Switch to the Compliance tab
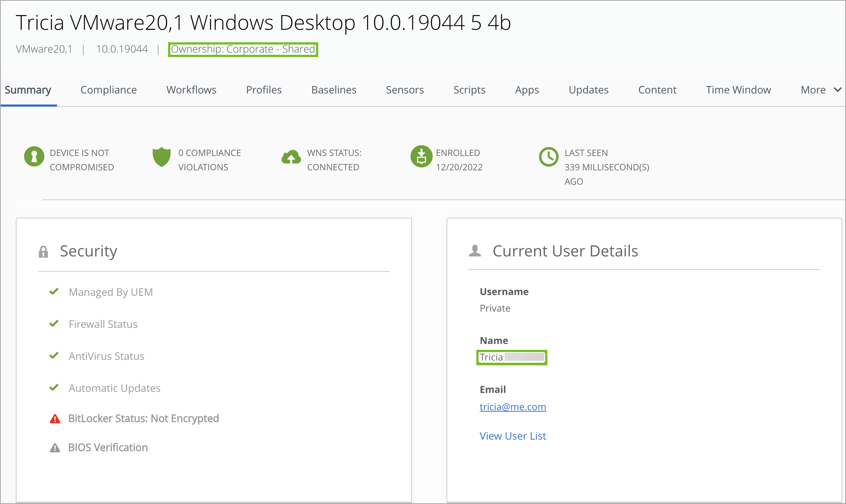Screen dimensions: 846x504 (109, 90)
